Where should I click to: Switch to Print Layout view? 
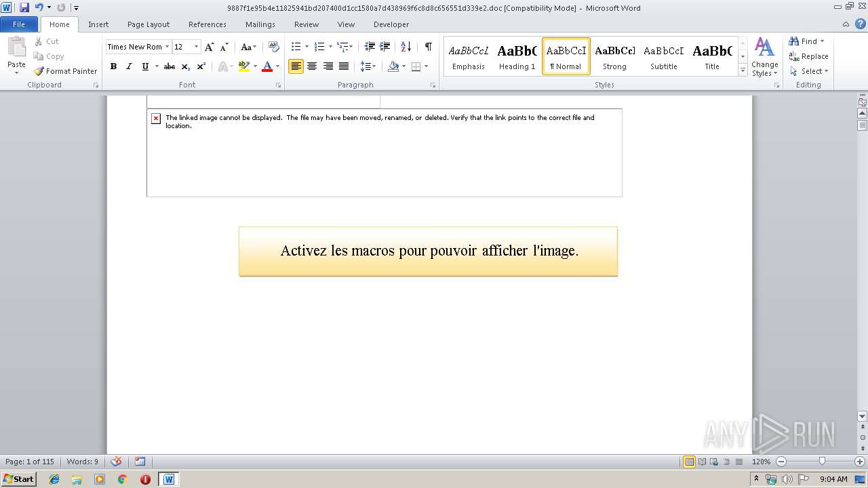(690, 462)
